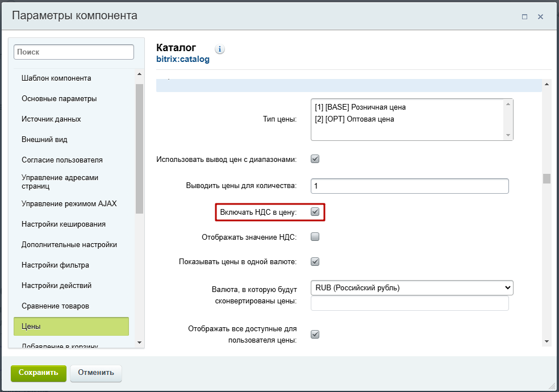Open Настройки фильтра section

tap(55, 265)
